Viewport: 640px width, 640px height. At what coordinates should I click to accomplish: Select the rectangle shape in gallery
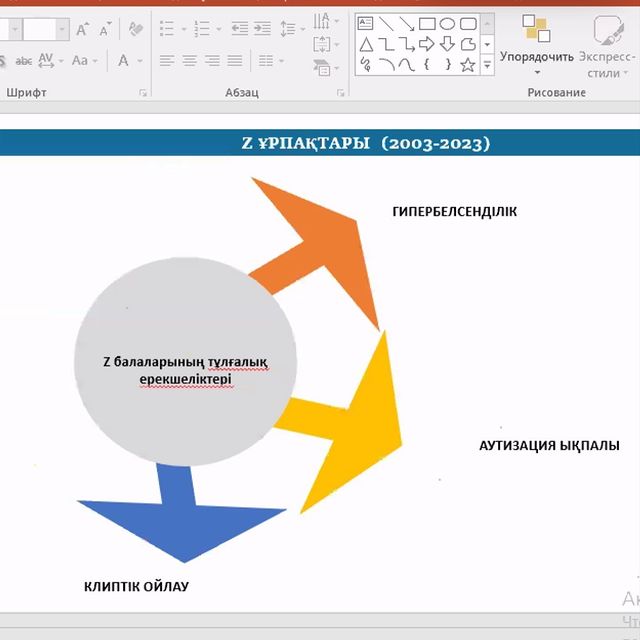coord(427,23)
